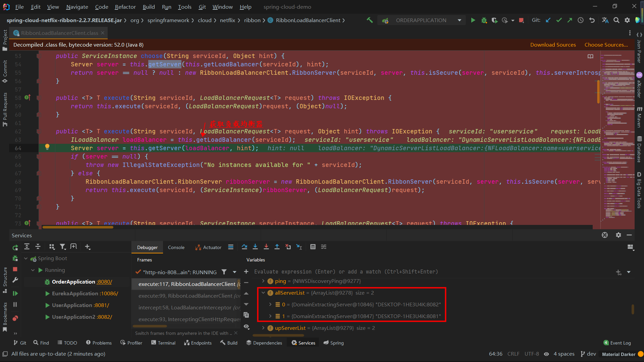Image resolution: width=644 pixels, height=362 pixels.
Task: Toggle the thread filter funnel in Frames
Action: [x=224, y=272]
